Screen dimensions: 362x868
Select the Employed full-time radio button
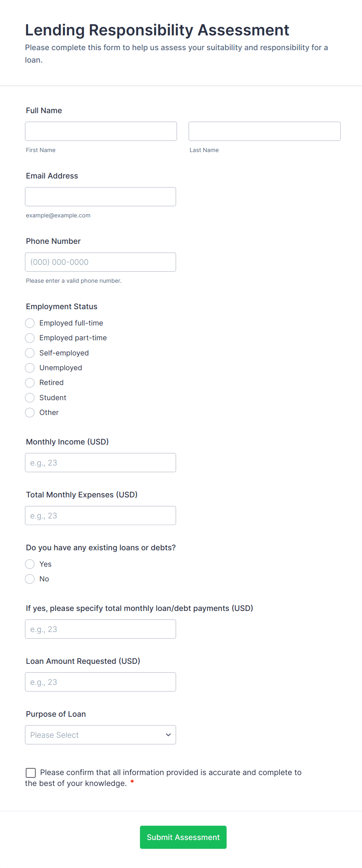[30, 323]
